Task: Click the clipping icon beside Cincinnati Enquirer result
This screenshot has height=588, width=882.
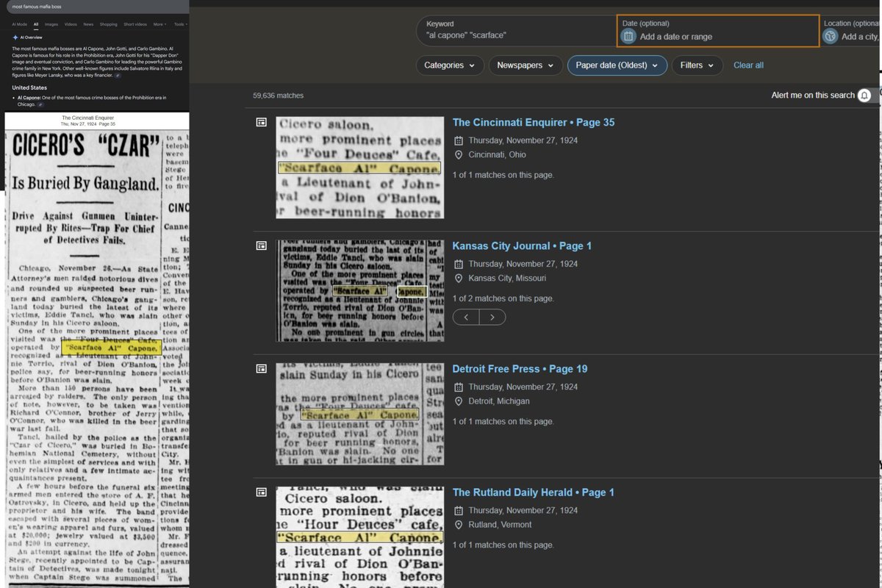Action: pos(261,123)
